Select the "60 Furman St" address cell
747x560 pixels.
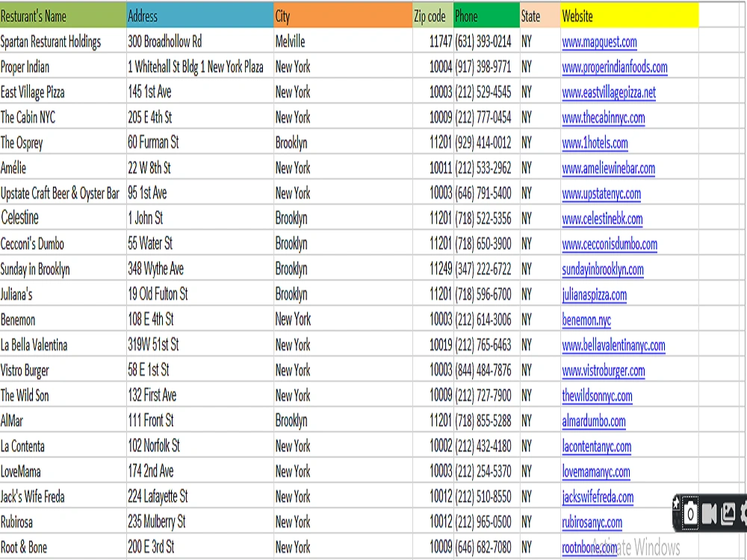(200, 143)
